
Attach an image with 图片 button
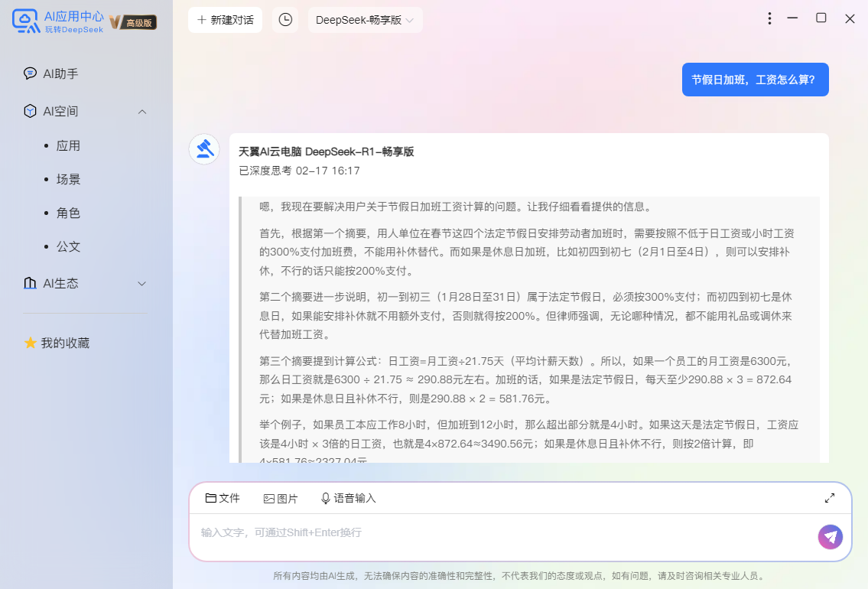(281, 498)
